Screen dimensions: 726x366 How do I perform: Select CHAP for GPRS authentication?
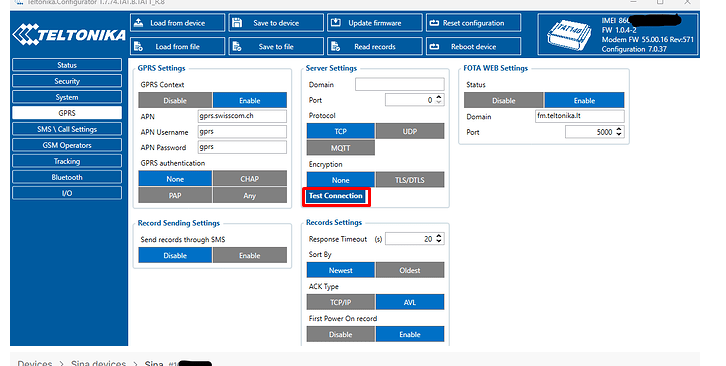[250, 179]
